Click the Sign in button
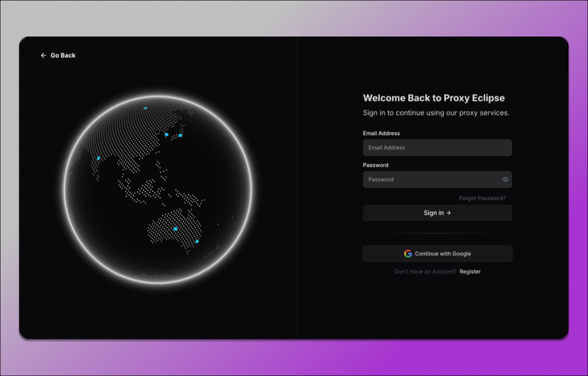The height and width of the screenshot is (376, 588). (x=437, y=213)
